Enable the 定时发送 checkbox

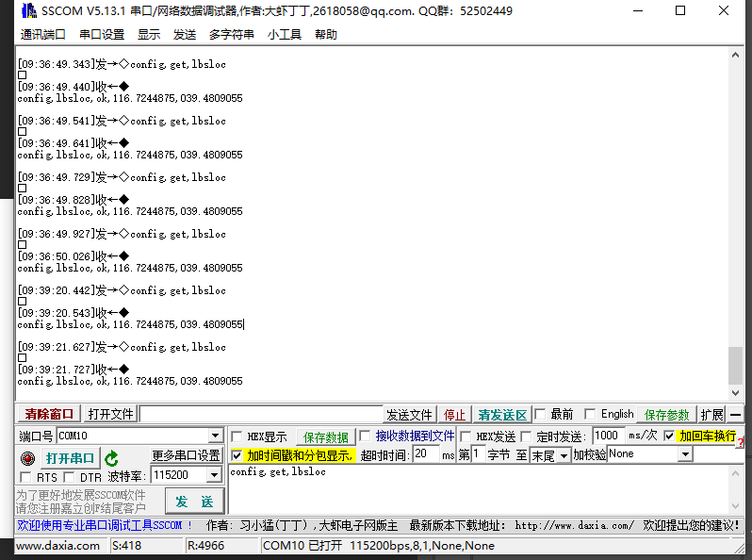click(526, 436)
